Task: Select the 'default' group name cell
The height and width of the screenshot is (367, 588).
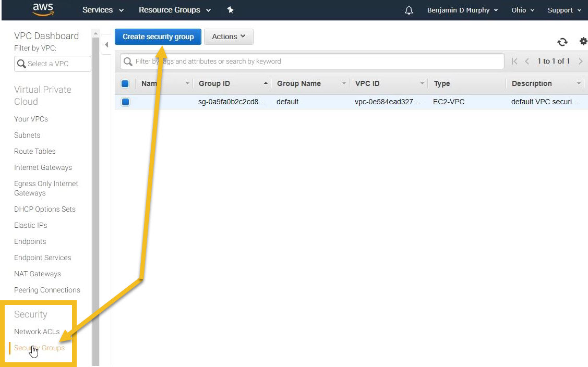Action: 287,102
